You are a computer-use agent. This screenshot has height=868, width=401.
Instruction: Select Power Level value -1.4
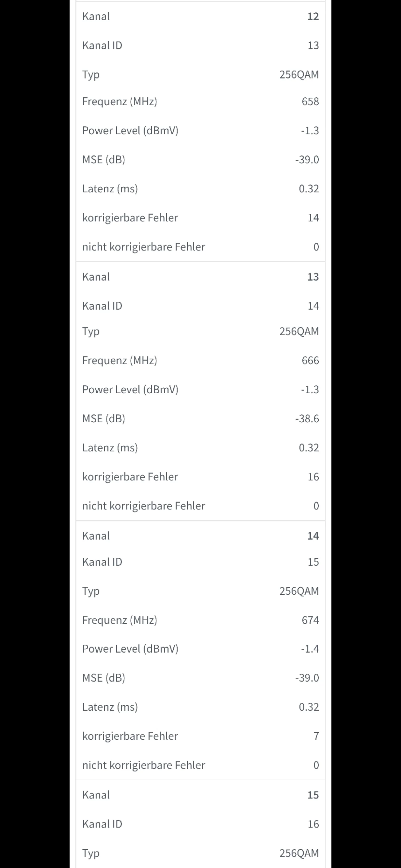(x=310, y=649)
